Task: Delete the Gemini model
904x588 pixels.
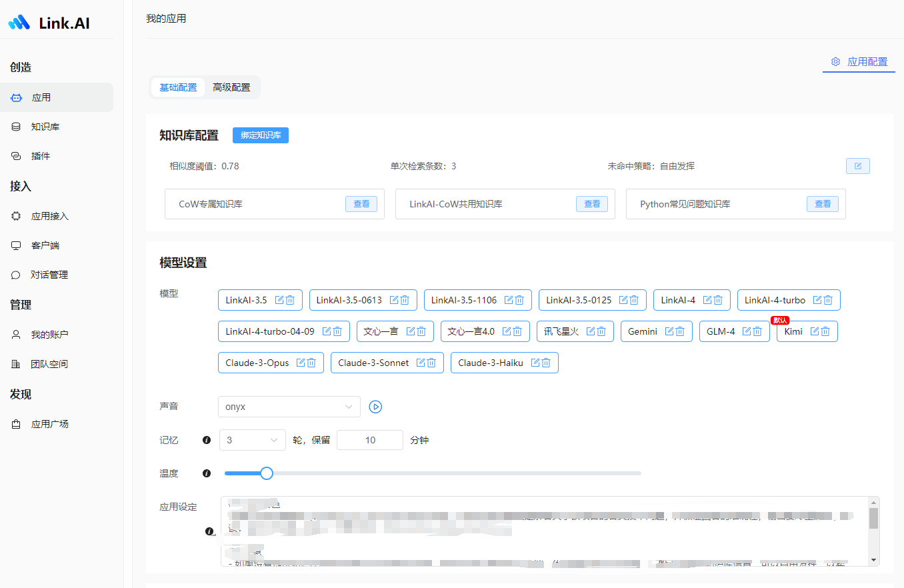Action: 681,331
